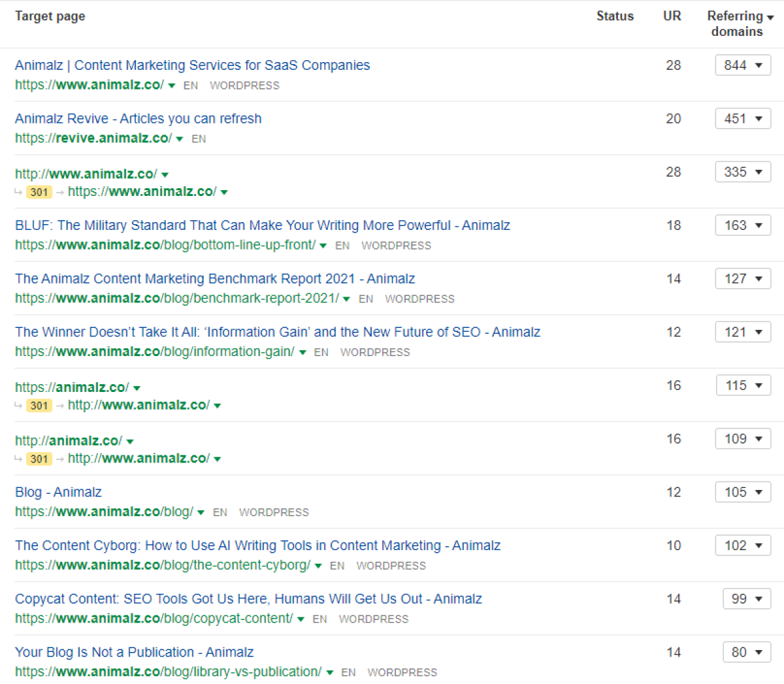
Task: Expand the 99 referring domains dropdown
Action: click(x=747, y=599)
